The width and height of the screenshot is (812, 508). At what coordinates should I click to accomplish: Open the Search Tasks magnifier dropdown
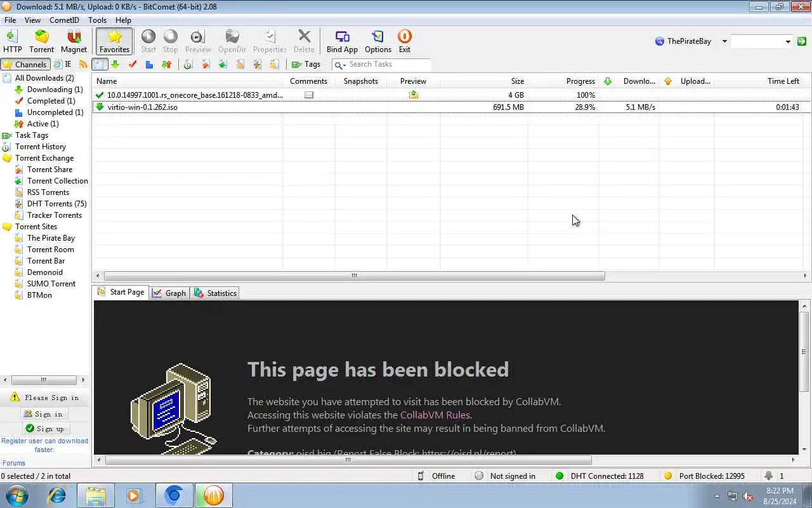pyautogui.click(x=339, y=65)
